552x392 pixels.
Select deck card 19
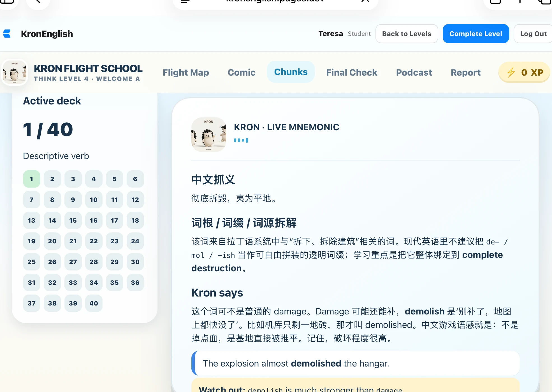[32, 241]
